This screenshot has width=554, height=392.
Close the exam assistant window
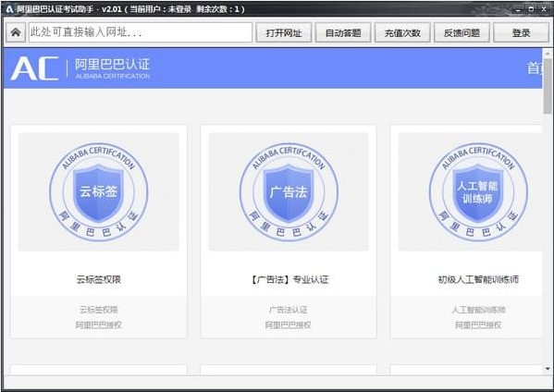point(544,9)
